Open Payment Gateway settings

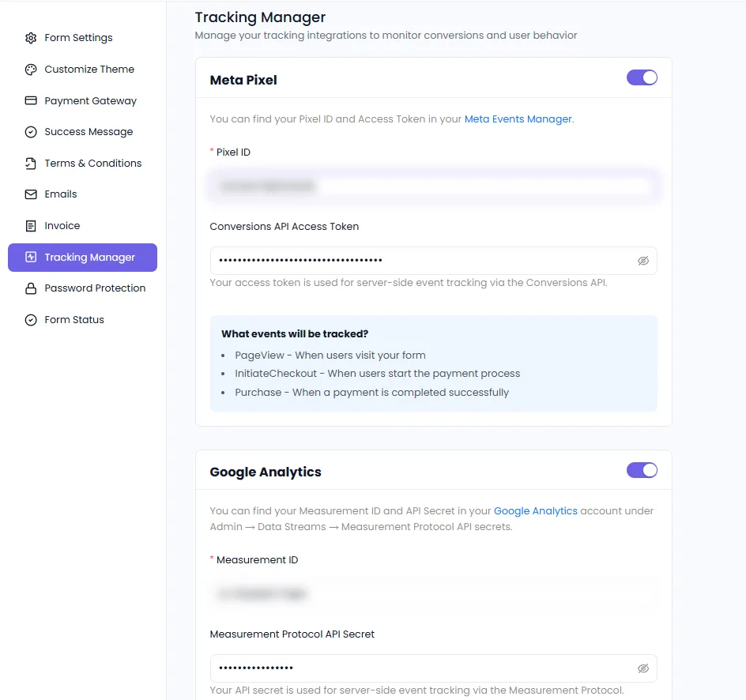[x=82, y=101]
